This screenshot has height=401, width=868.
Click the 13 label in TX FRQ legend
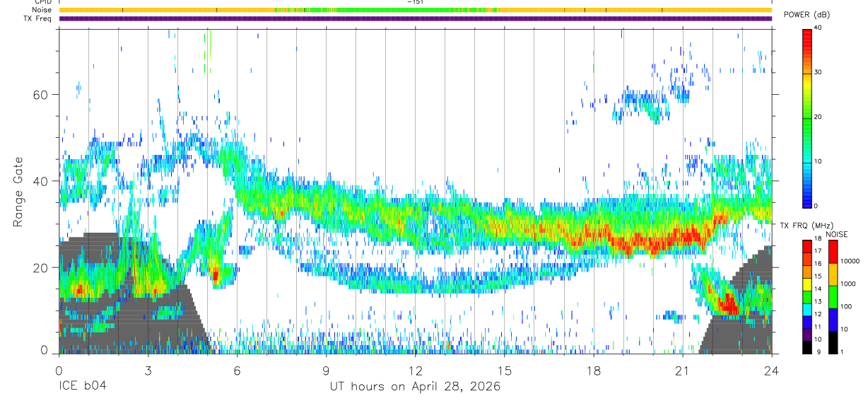[818, 302]
